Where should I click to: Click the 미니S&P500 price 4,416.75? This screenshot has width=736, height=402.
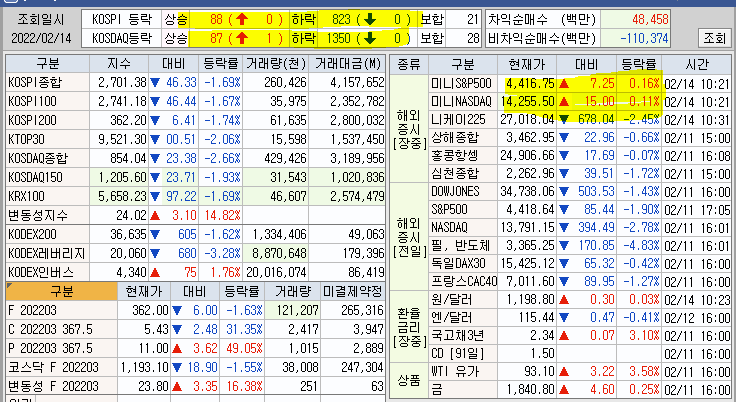pyautogui.click(x=530, y=83)
